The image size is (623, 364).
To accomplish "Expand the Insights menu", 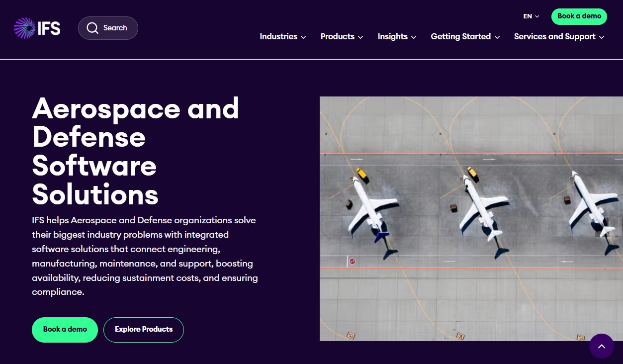I will click(397, 37).
